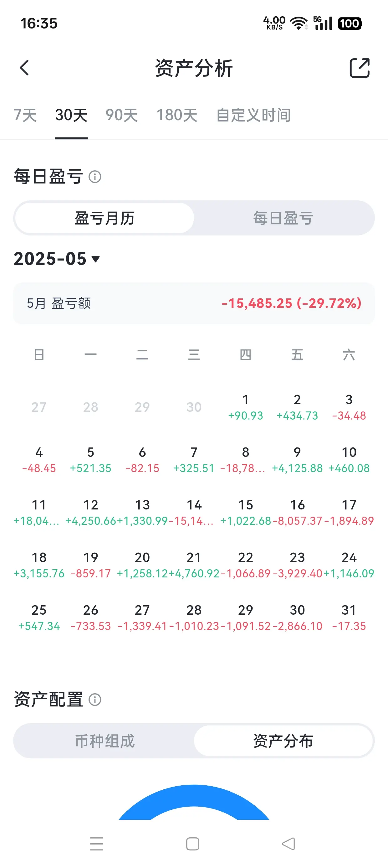Image resolution: width=388 pixels, height=868 pixels.
Task: Select 币种组成 segment
Action: (x=105, y=741)
